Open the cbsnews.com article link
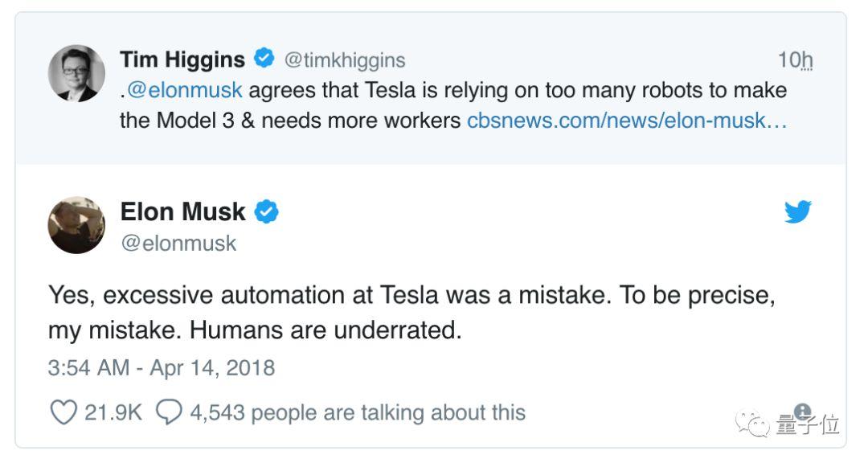The image size is (868, 463). [x=627, y=121]
